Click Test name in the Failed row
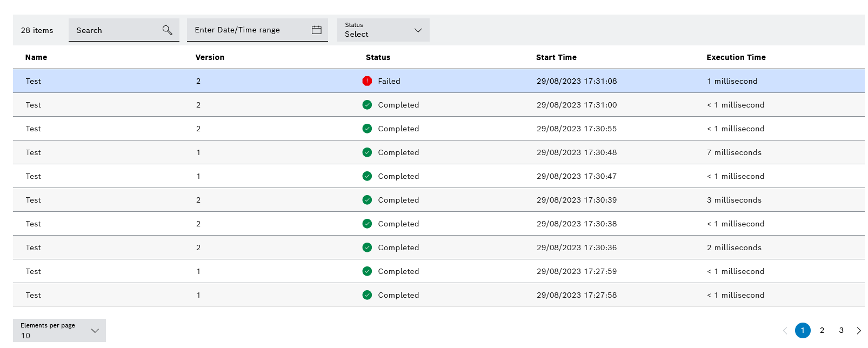Viewport: 868px width, 348px height. pyautogui.click(x=33, y=81)
